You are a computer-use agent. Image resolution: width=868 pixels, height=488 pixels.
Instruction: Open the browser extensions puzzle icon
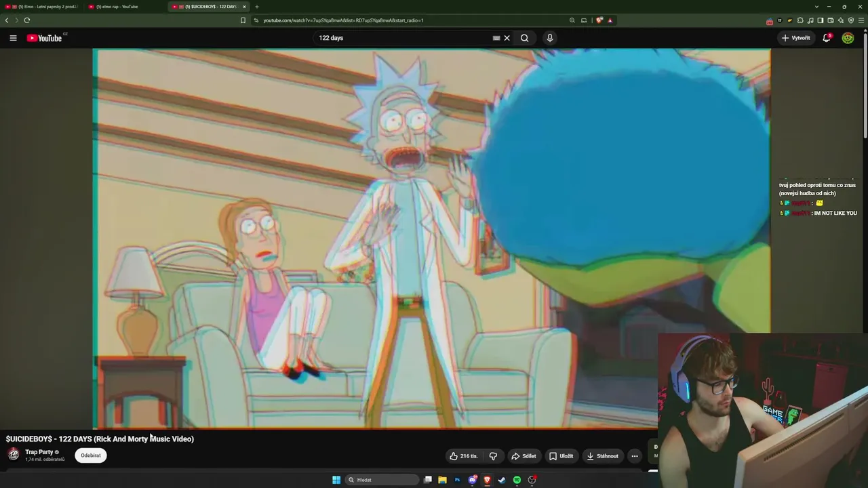click(800, 20)
